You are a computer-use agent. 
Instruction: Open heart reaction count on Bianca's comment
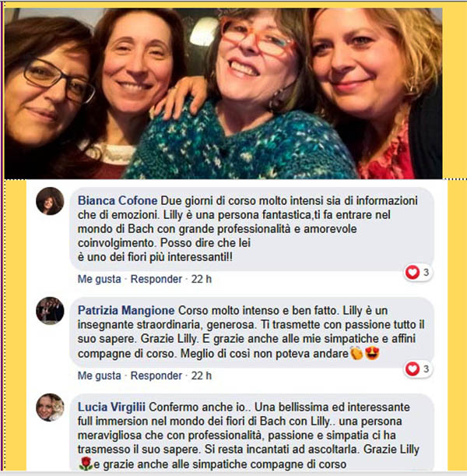click(x=418, y=272)
